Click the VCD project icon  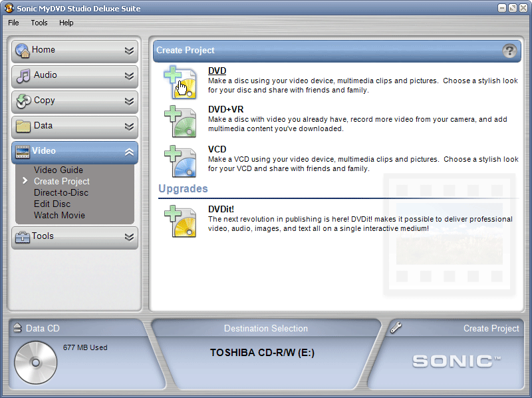click(180, 161)
